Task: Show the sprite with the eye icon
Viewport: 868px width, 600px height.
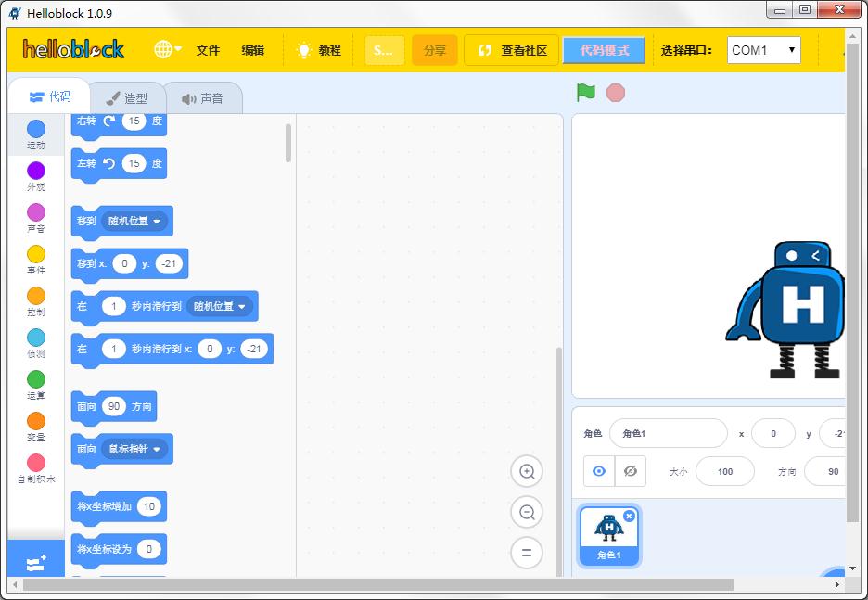Action: [x=599, y=471]
